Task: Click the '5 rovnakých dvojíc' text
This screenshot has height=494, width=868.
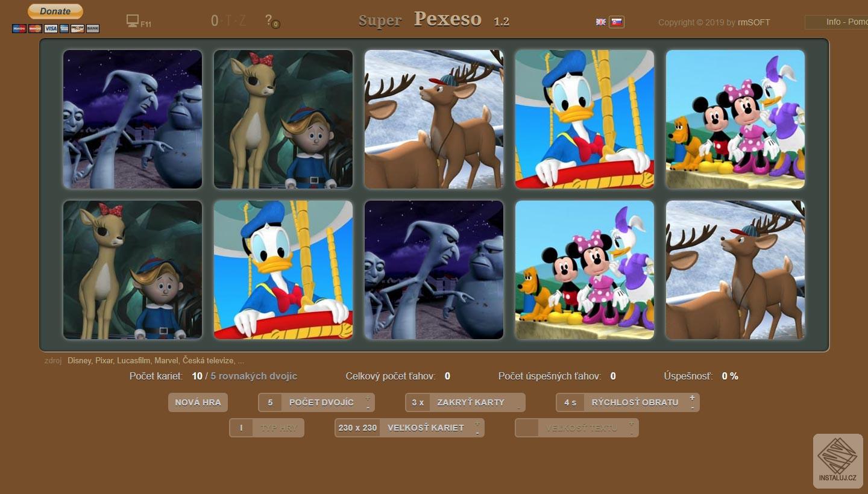Action: (x=254, y=377)
